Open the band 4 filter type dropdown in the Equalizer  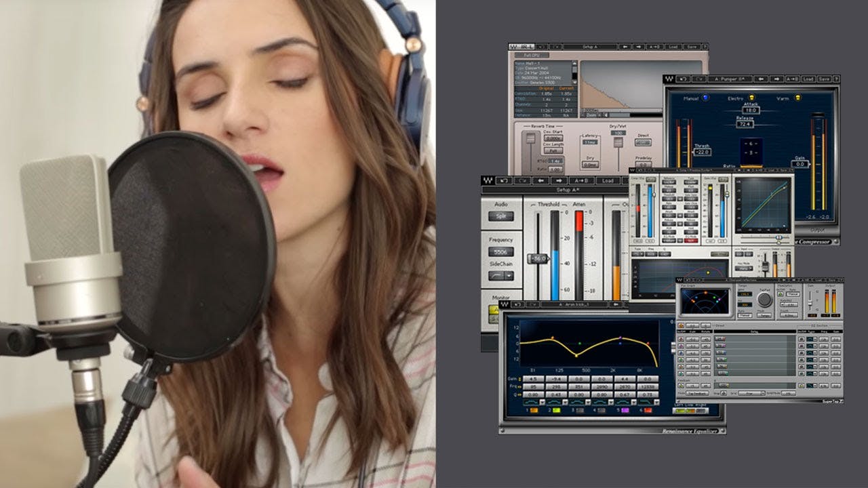coord(611,402)
